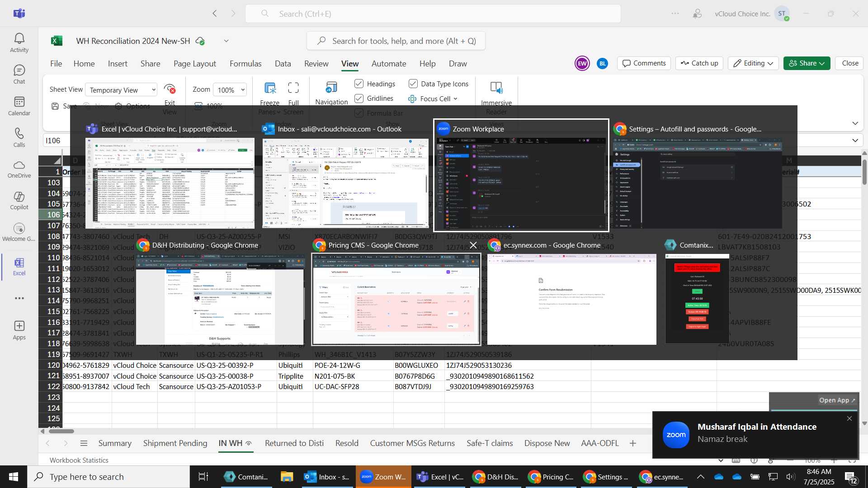Open Task View on the taskbar
868x488 pixels.
(203, 477)
